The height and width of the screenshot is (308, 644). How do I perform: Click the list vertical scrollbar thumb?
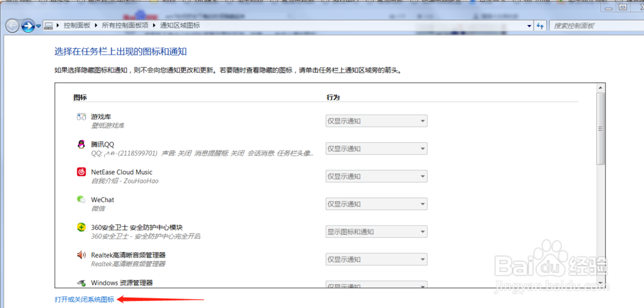coord(601,129)
